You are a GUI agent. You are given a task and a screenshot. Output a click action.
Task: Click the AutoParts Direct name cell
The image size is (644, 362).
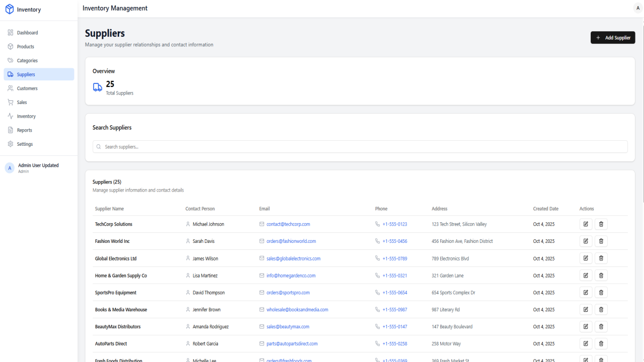click(x=111, y=344)
